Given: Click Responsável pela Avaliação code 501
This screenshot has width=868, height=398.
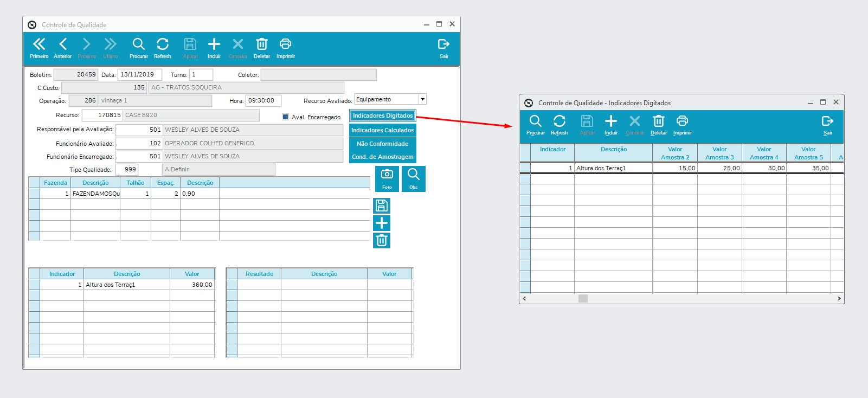Looking at the screenshot, I should tap(139, 130).
